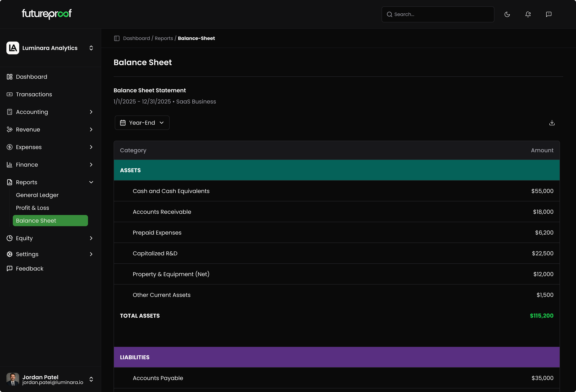This screenshot has width=576, height=392.
Task: Toggle the sidebar panel icon
Action: pos(117,38)
